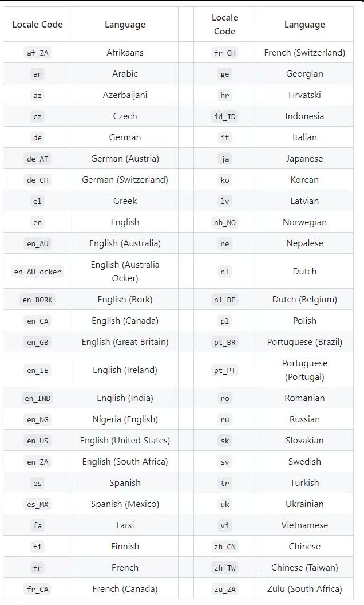Click the Zulu (South Africa) cell
The height and width of the screenshot is (605, 364).
pyautogui.click(x=304, y=589)
